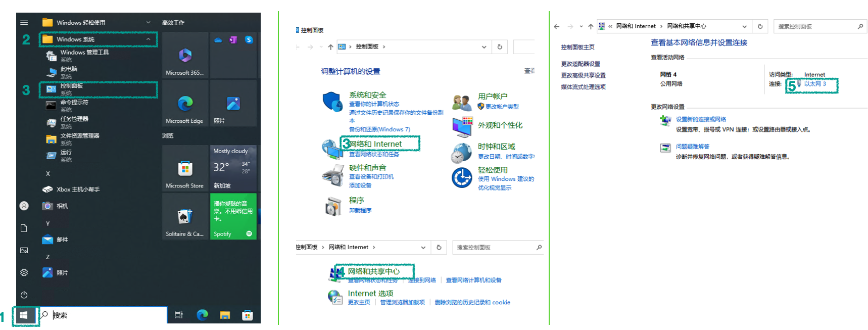Click the power icon in Start menu rail
This screenshot has width=868, height=330.
(x=24, y=295)
